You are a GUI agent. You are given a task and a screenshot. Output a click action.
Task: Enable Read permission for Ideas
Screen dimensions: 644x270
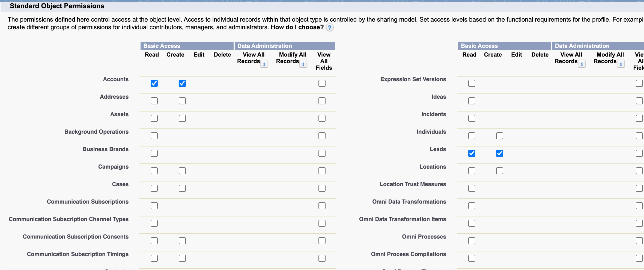click(x=472, y=101)
